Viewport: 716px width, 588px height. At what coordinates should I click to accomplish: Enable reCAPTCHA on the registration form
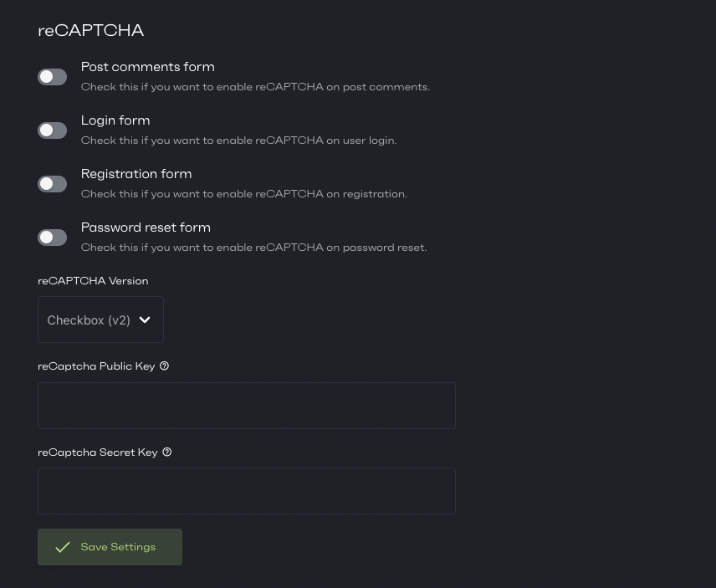tap(52, 183)
